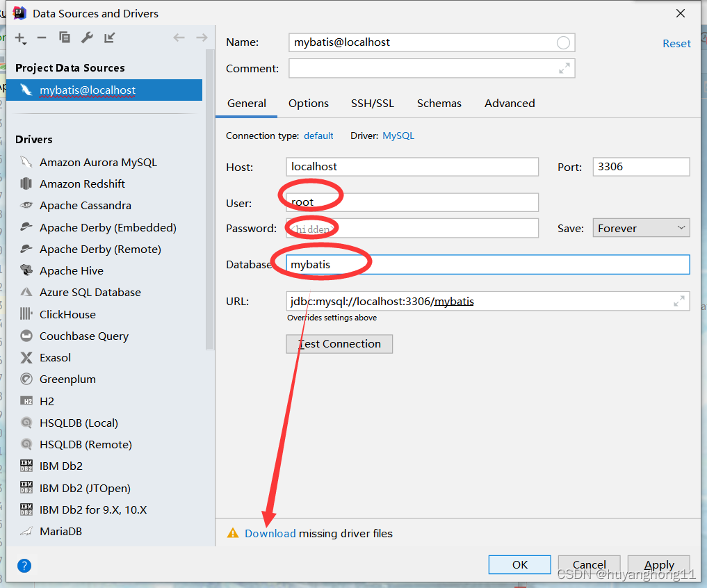Viewport: 707px width, 588px height.
Task: Open the SSH/SSL tab
Action: click(x=373, y=104)
